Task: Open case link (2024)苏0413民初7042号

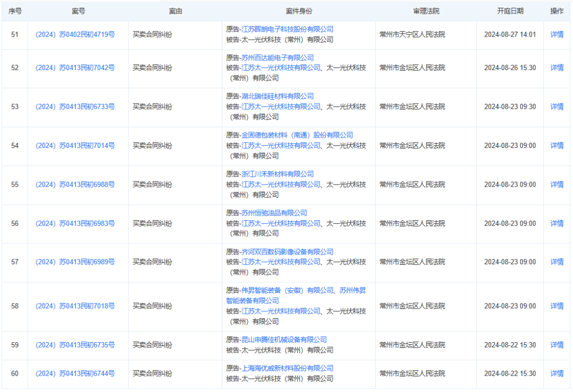Action: [x=75, y=68]
